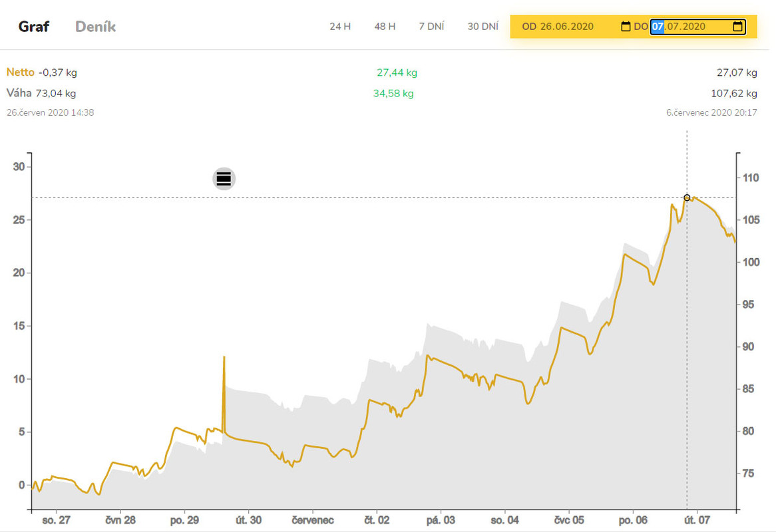Open the Deník tab

(x=96, y=27)
